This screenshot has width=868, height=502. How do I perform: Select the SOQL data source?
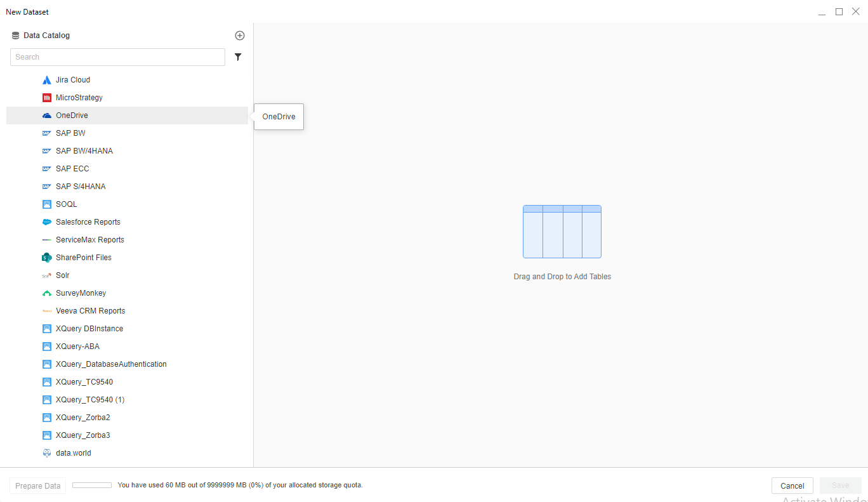click(66, 204)
